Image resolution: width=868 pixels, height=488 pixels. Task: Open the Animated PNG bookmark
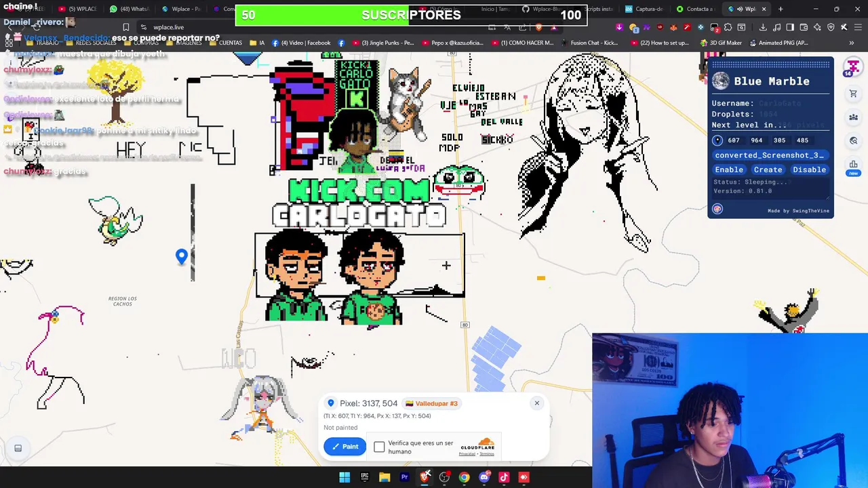tap(778, 43)
